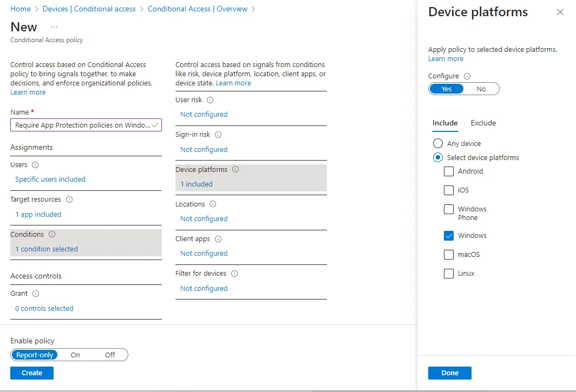Uncheck the Windows platform checkbox

pyautogui.click(x=448, y=236)
